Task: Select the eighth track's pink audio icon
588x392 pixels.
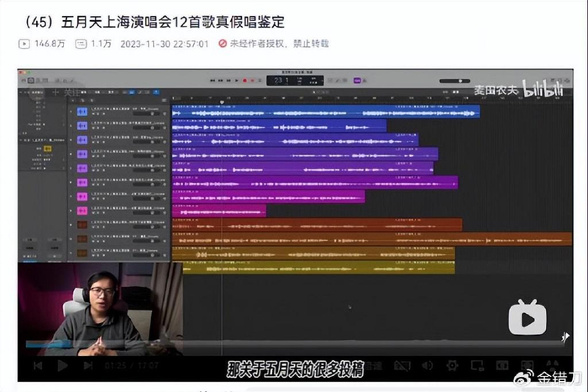Action: point(82,211)
